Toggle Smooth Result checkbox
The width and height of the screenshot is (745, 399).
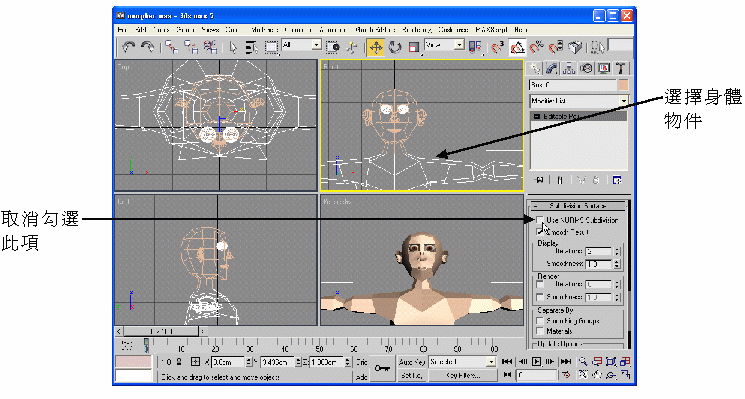tap(540, 232)
